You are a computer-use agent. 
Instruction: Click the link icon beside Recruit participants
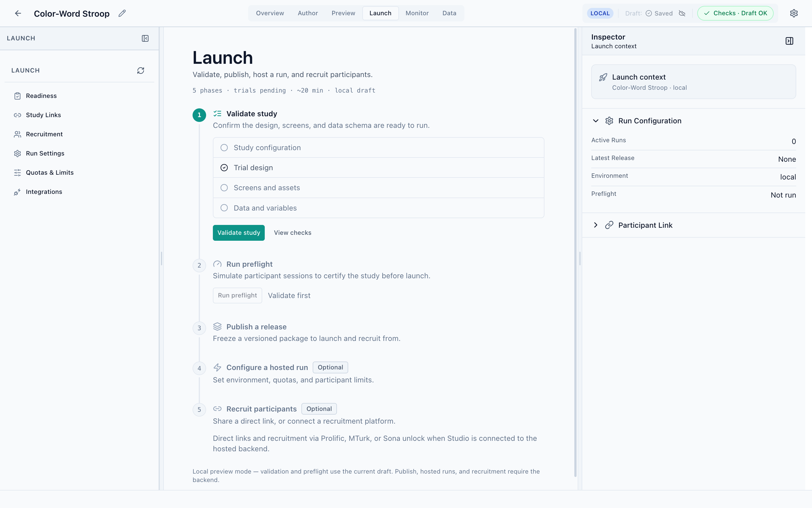pyautogui.click(x=217, y=409)
